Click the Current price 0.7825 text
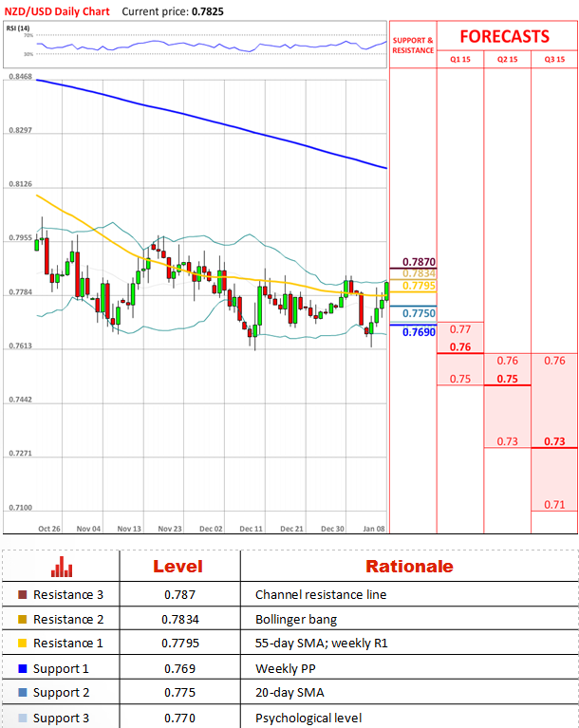 click(173, 11)
